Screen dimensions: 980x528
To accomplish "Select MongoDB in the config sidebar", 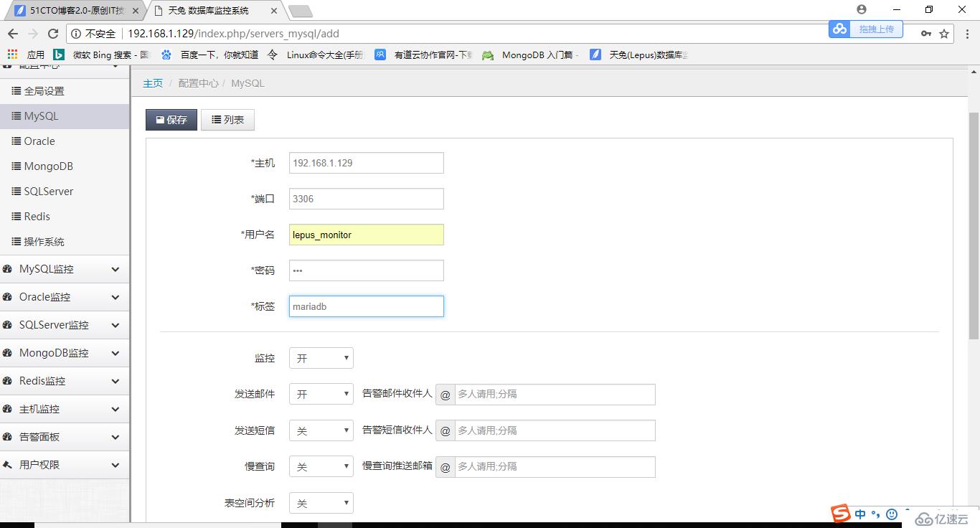I will click(x=65, y=166).
